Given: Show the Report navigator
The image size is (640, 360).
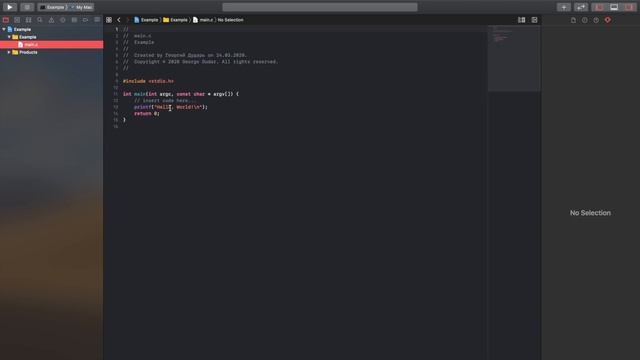Looking at the screenshot, I should pyautogui.click(x=97, y=20).
